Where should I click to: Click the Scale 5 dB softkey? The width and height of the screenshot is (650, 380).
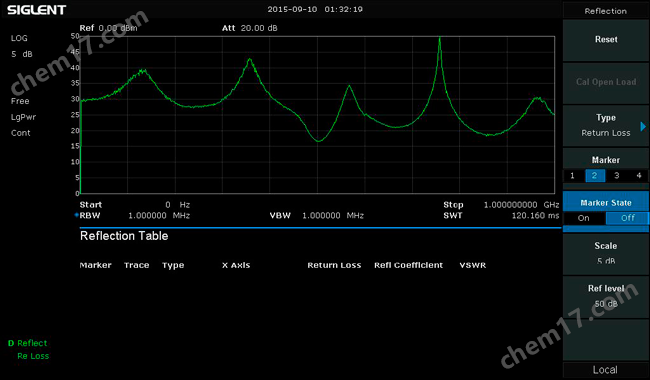pyautogui.click(x=606, y=253)
